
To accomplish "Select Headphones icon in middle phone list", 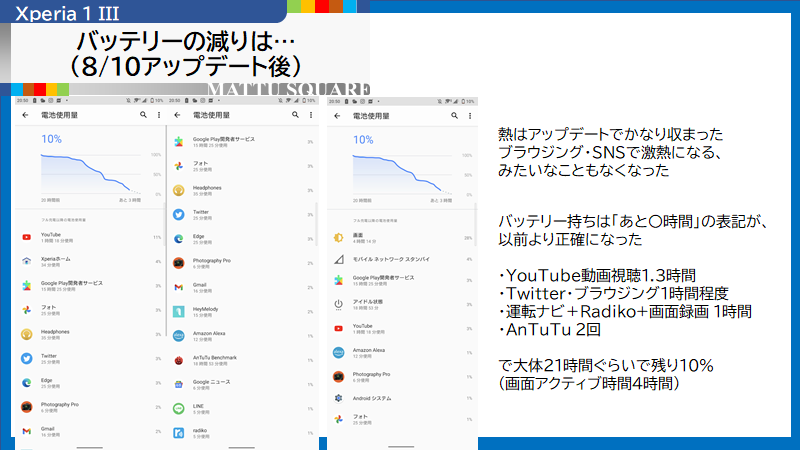I will point(179,190).
